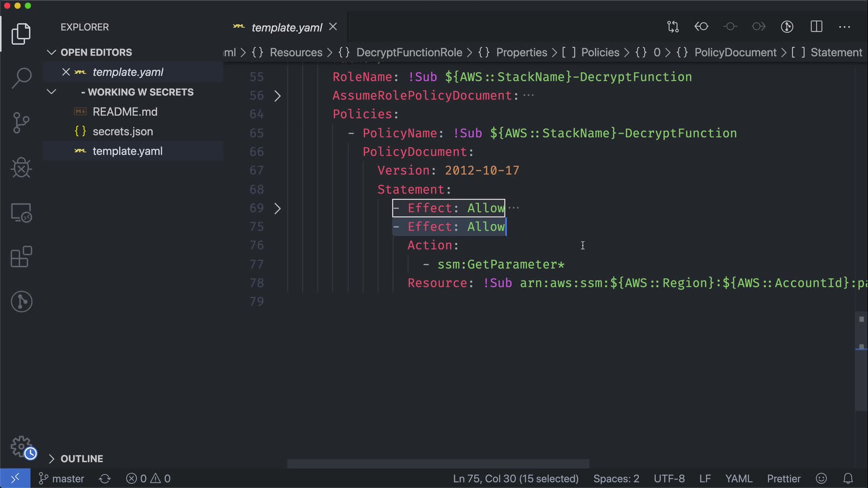Screen dimensions: 868x488
Task: Expand the folded block at line 69
Action: pyautogui.click(x=278, y=208)
